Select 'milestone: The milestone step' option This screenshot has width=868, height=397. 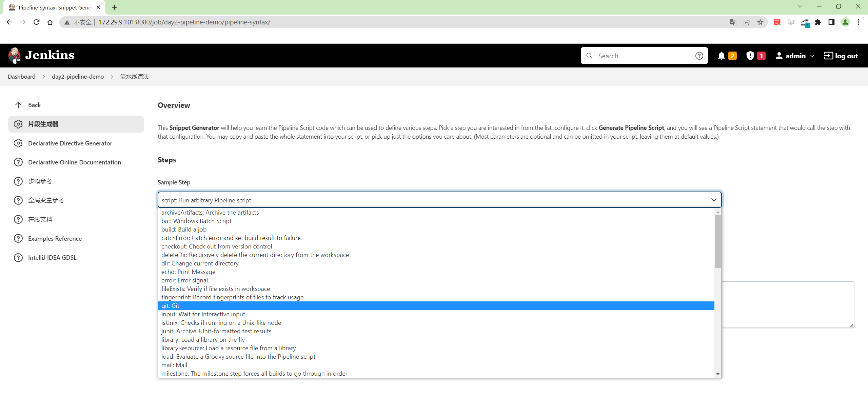click(x=436, y=374)
